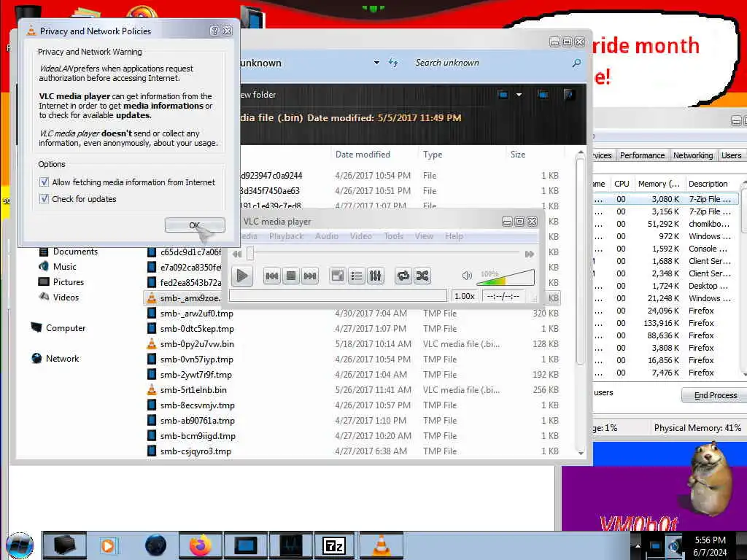The height and width of the screenshot is (560, 747).
Task: Switch to Users tab in Task Manager
Action: coord(731,155)
